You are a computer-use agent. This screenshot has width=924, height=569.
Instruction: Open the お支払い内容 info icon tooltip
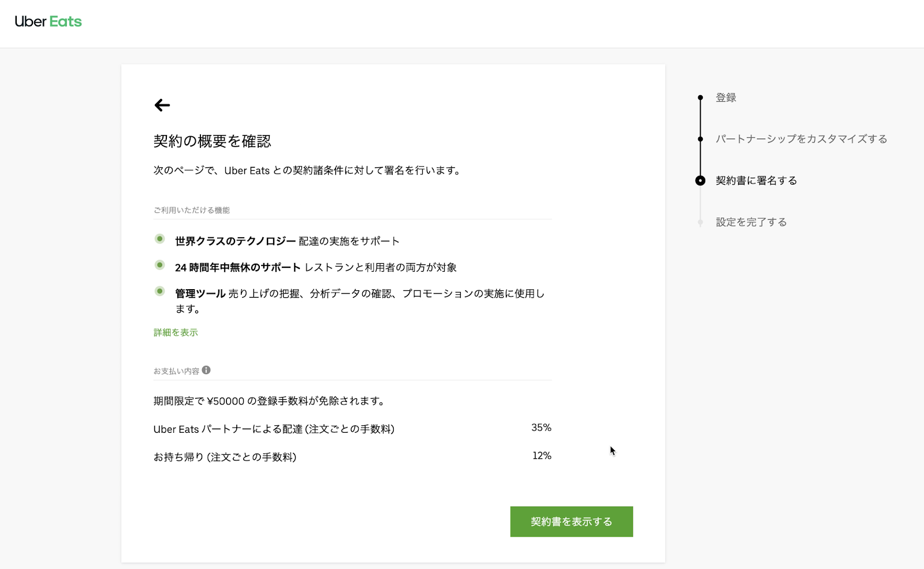click(x=207, y=370)
